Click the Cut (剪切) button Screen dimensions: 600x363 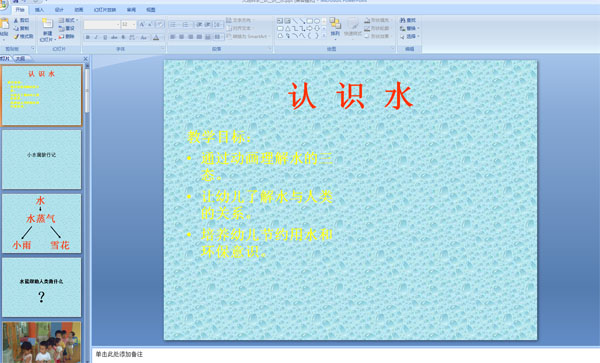coord(21,20)
